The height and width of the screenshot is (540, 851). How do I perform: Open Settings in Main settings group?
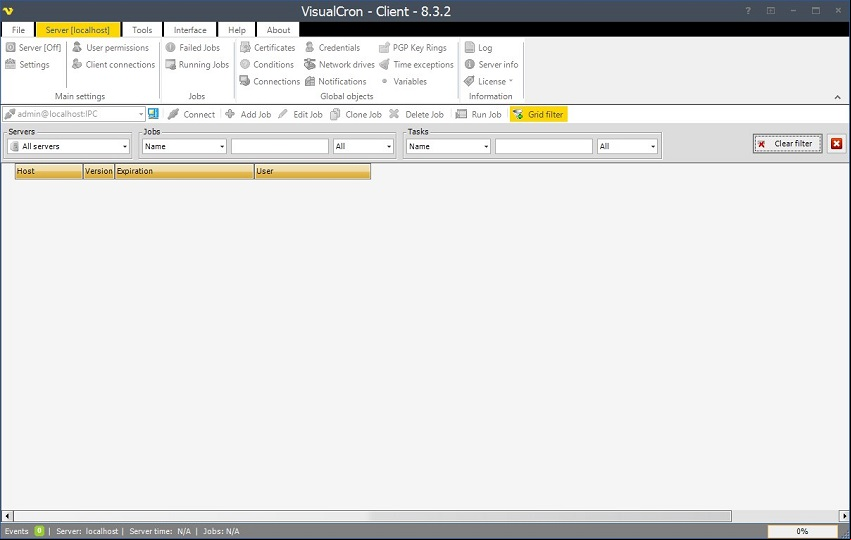pyautogui.click(x=27, y=65)
